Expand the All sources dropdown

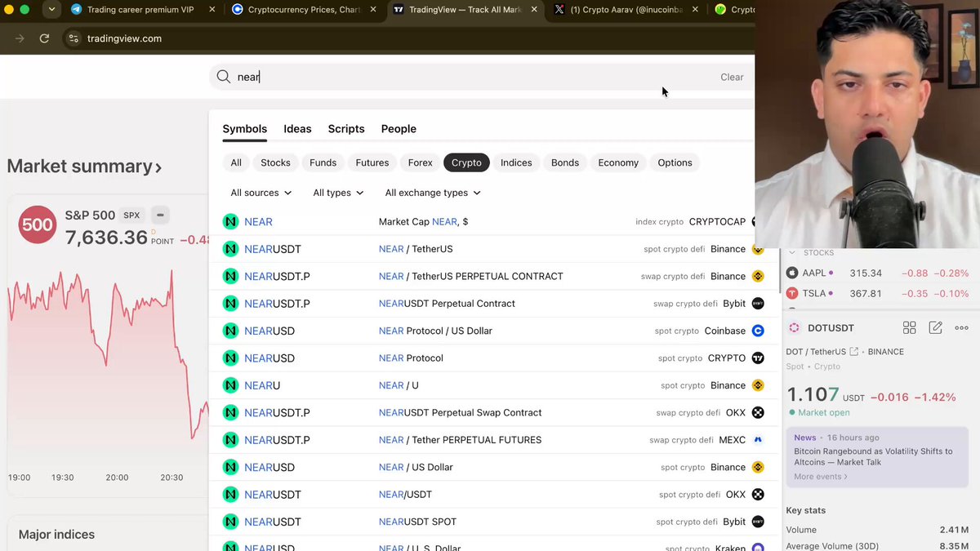tap(261, 193)
